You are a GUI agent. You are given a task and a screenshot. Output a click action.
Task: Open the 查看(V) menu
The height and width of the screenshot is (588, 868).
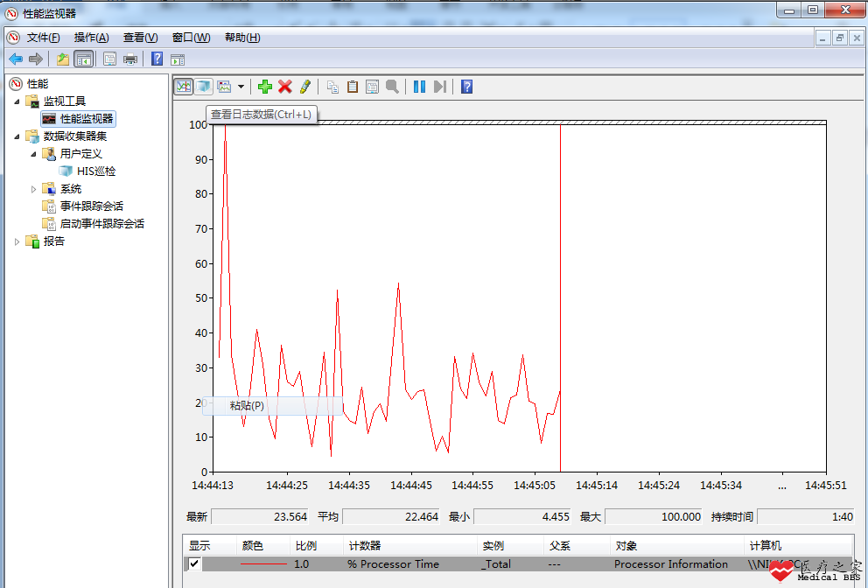coord(140,37)
